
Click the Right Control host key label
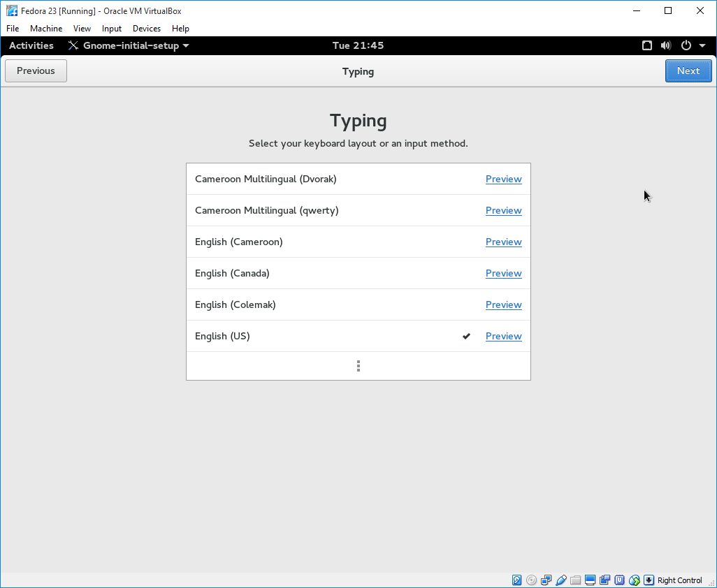pyautogui.click(x=679, y=580)
